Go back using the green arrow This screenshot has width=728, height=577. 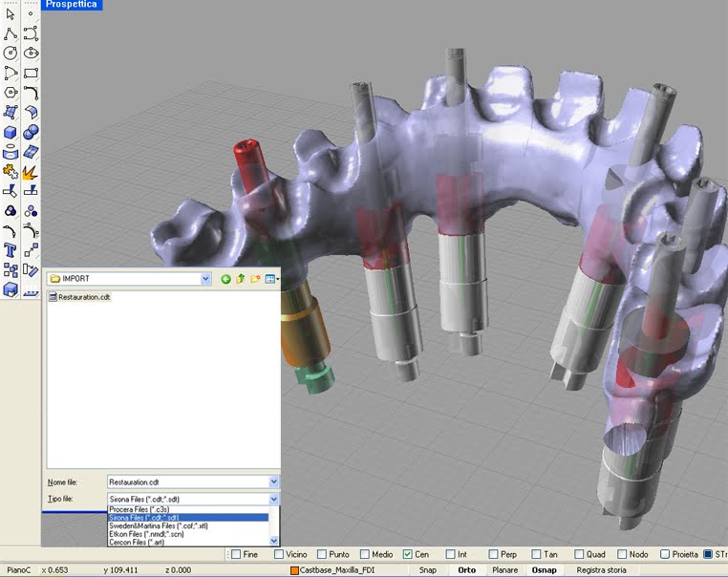pos(226,279)
